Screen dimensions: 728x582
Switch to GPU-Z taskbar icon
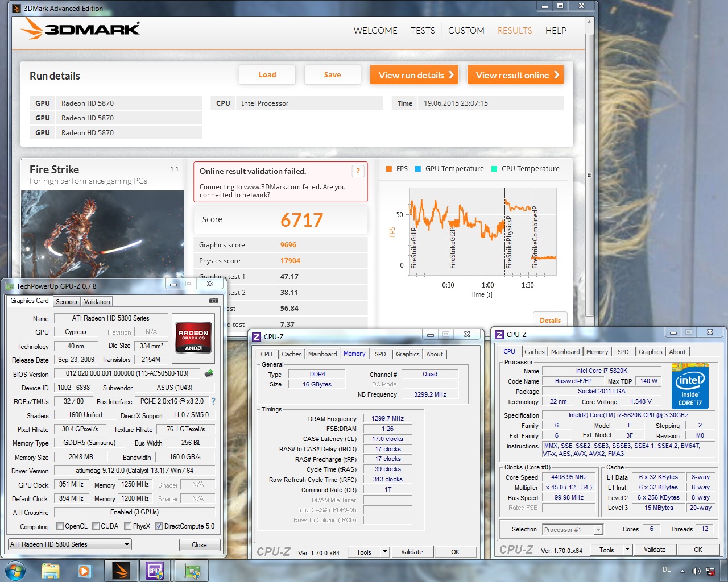tap(192, 571)
